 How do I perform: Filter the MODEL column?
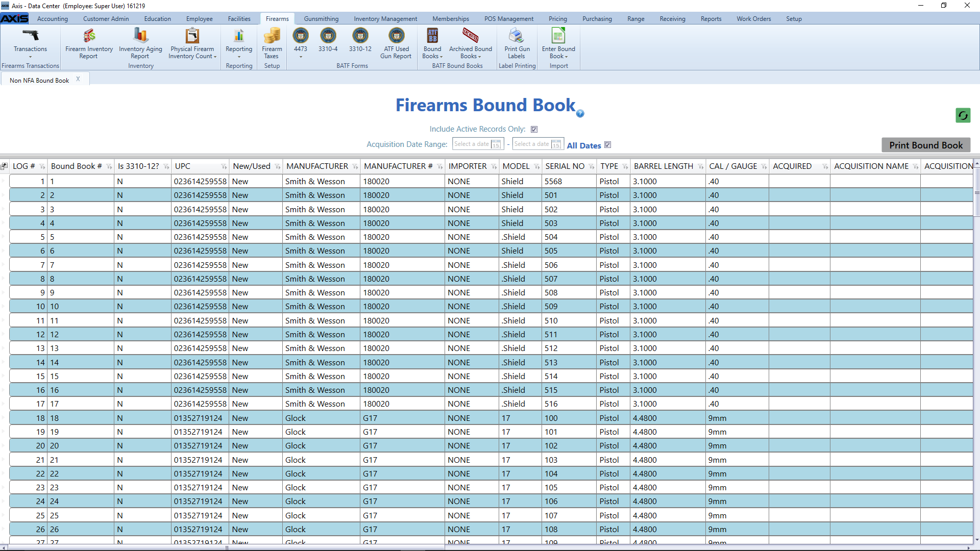point(537,167)
